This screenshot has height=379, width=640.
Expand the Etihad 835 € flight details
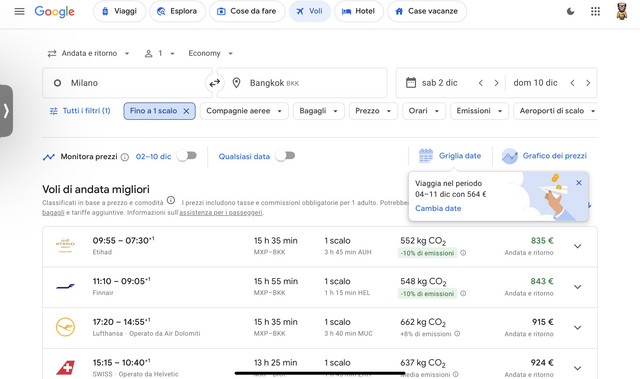pyautogui.click(x=577, y=246)
